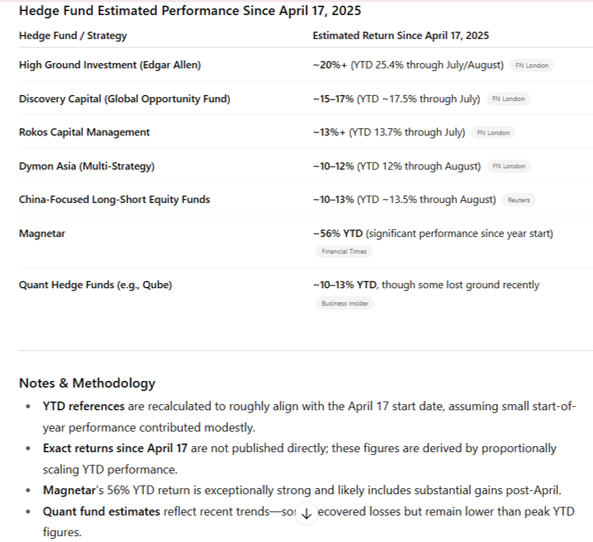Click Estimated Return Since April 17 header
Viewport: 593px width, 542px height.
tap(401, 36)
